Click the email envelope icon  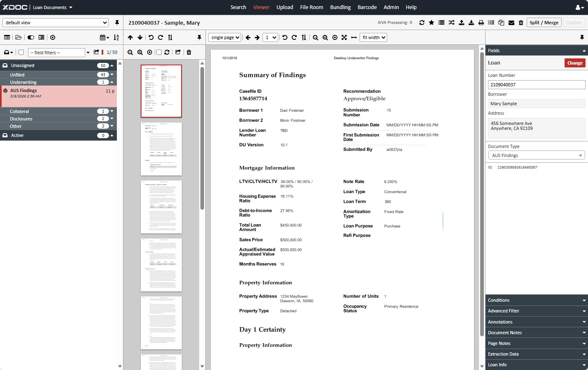click(511, 23)
